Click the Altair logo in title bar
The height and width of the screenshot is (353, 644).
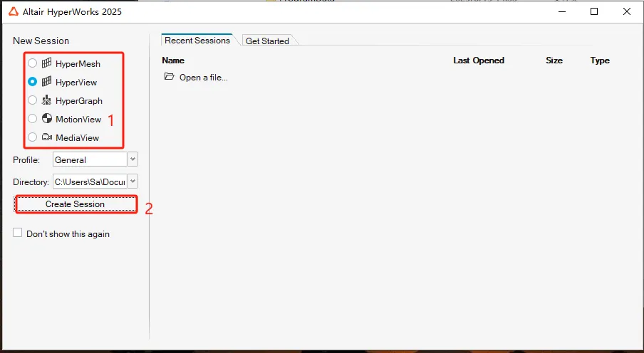pos(13,11)
